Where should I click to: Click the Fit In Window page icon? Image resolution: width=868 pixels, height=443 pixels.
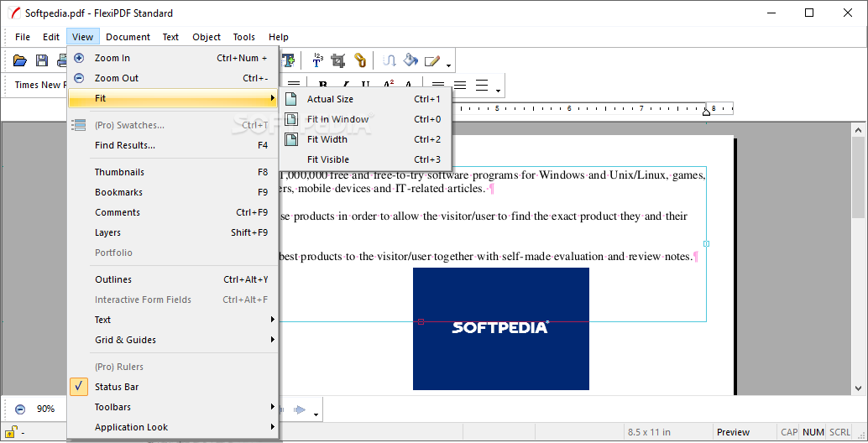click(x=291, y=119)
